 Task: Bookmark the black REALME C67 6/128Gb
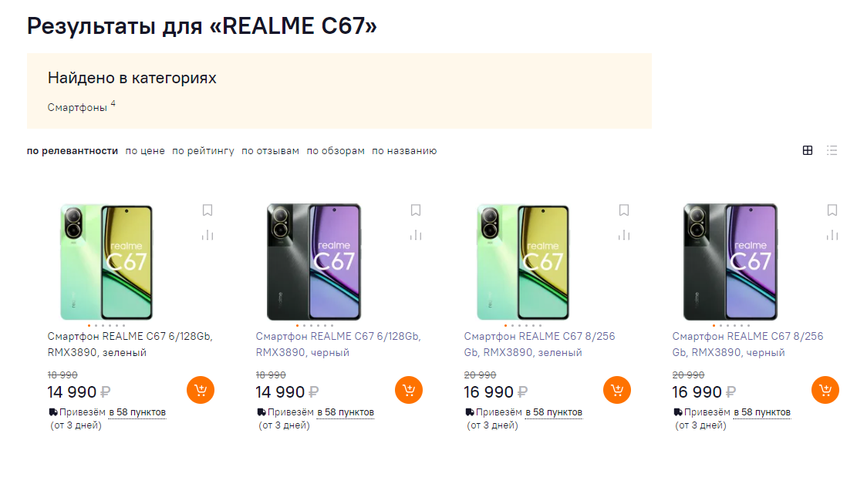click(415, 210)
